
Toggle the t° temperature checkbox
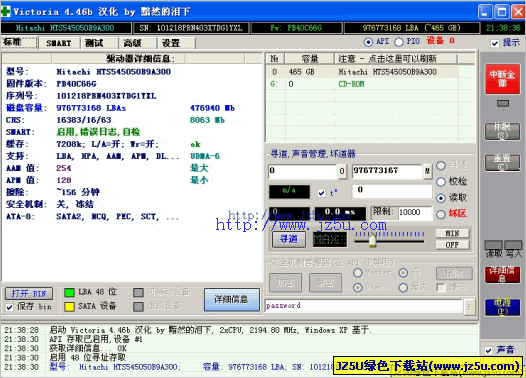tap(321, 193)
